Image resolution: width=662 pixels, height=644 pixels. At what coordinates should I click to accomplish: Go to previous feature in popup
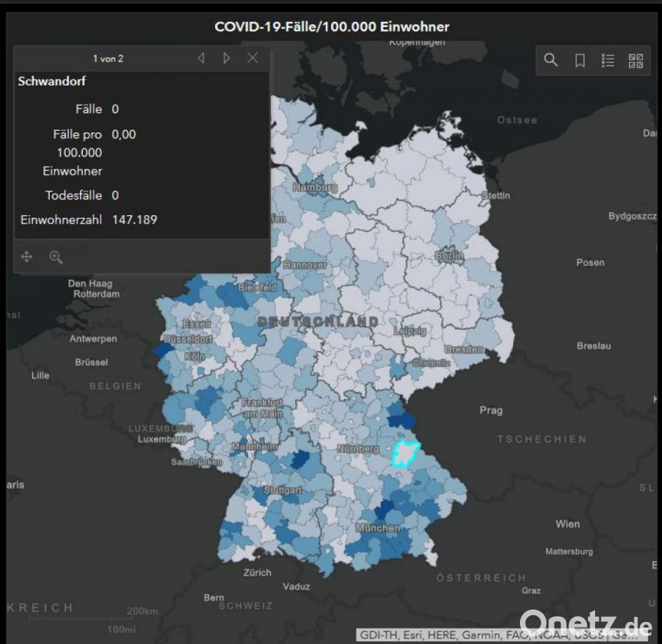pyautogui.click(x=201, y=59)
